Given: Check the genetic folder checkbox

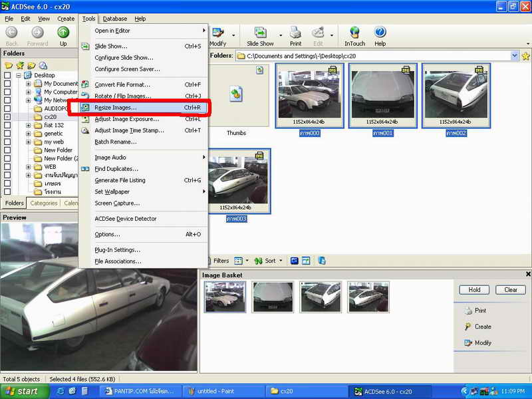Looking at the screenshot, I should [7, 134].
